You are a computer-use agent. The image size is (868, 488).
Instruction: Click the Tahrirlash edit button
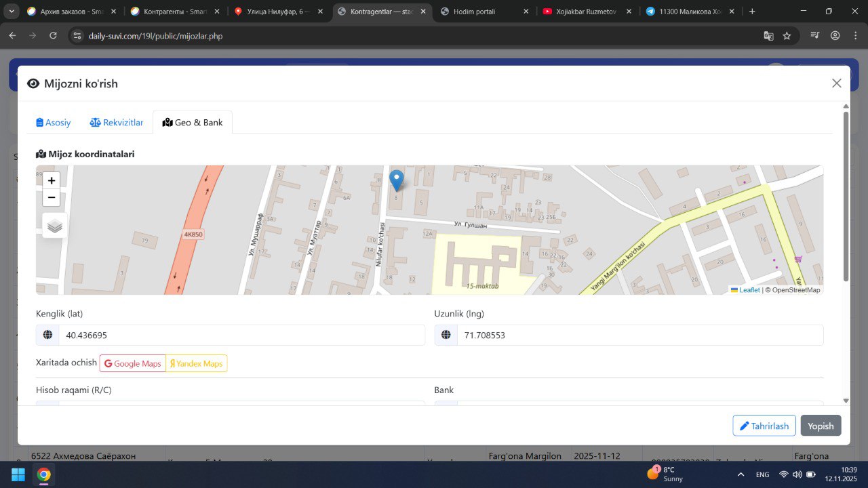[764, 426]
